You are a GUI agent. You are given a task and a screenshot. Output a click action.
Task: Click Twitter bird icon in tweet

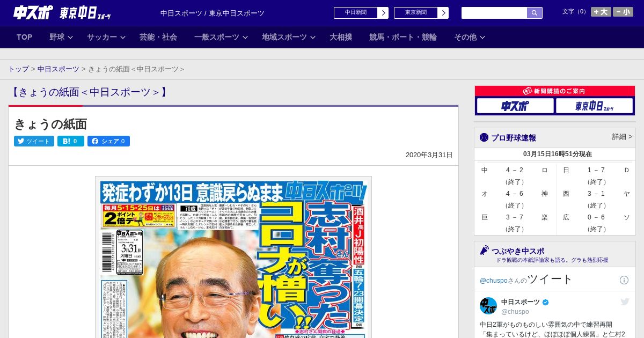tap(625, 302)
